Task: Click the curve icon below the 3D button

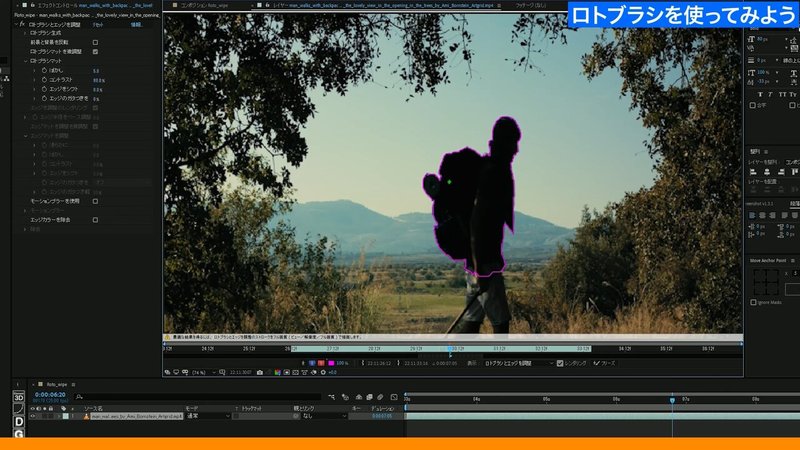Action: [19, 409]
